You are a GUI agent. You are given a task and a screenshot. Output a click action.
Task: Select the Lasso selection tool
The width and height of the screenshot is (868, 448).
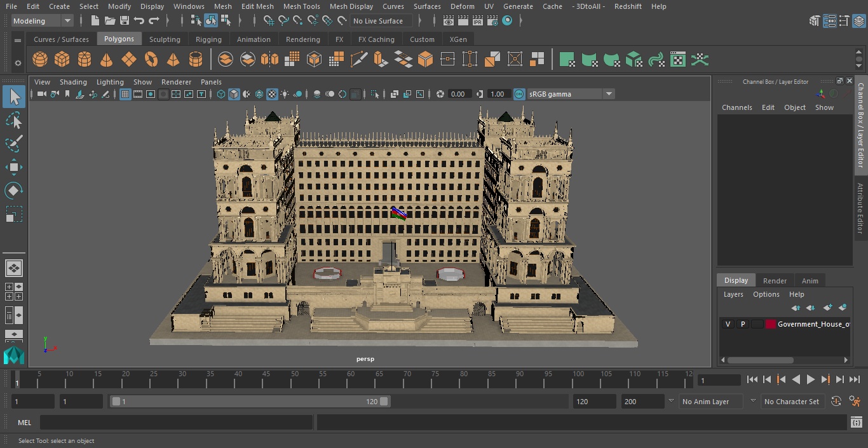pos(14,120)
